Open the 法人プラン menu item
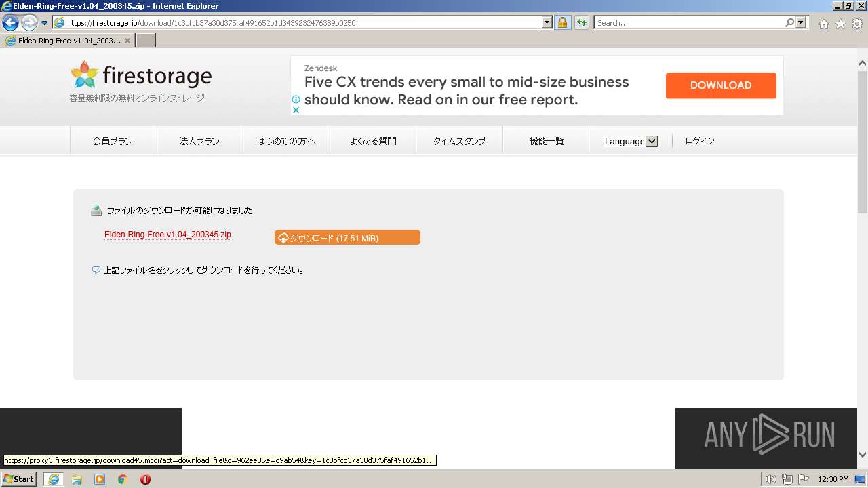868x488 pixels. (x=199, y=141)
